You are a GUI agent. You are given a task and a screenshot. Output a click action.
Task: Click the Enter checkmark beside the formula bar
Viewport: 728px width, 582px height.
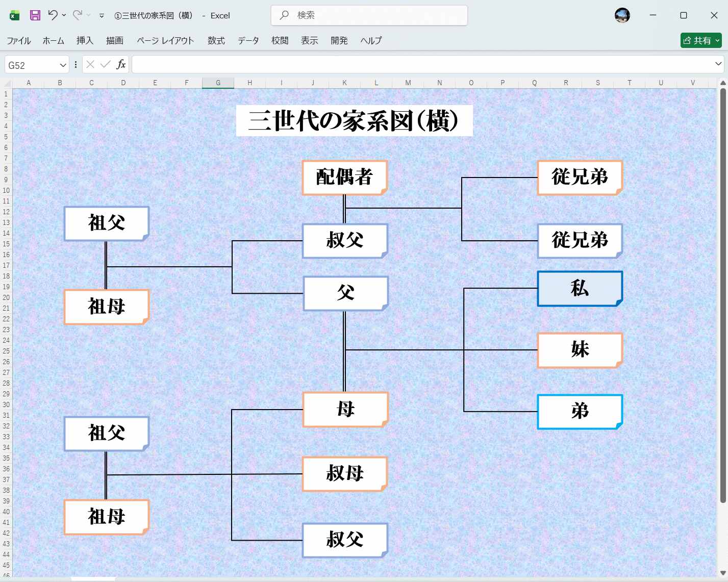(x=105, y=64)
